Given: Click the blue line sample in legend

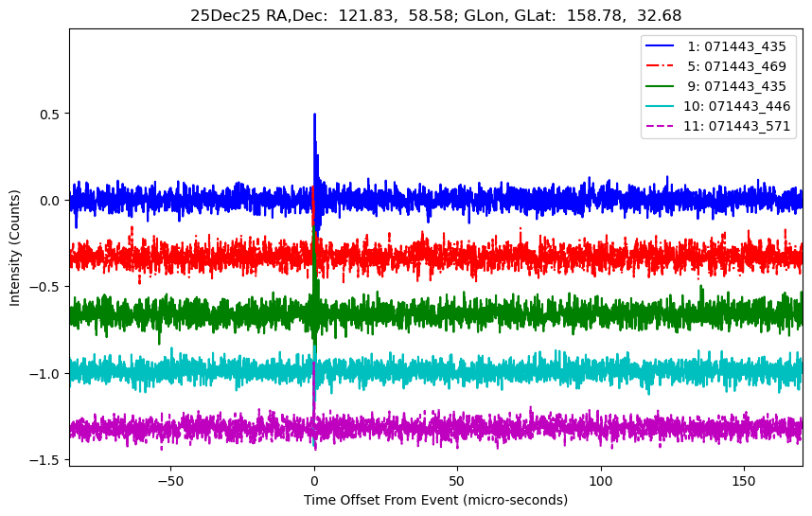Looking at the screenshot, I should (x=660, y=45).
